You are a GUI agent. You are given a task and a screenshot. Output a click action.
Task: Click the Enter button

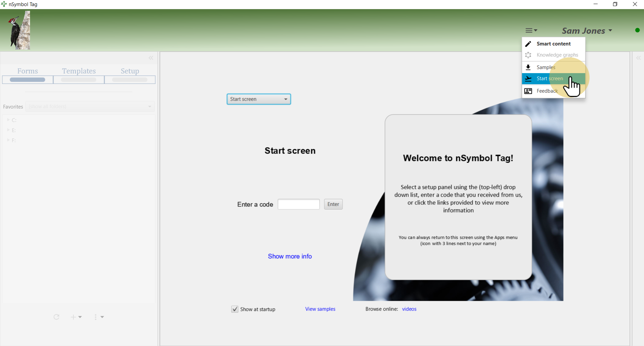(x=333, y=204)
